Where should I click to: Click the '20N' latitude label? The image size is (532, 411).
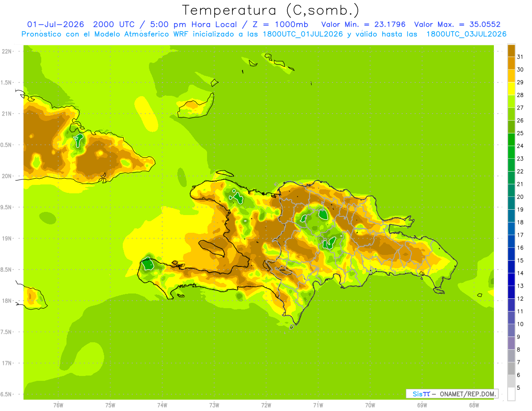[6, 176]
